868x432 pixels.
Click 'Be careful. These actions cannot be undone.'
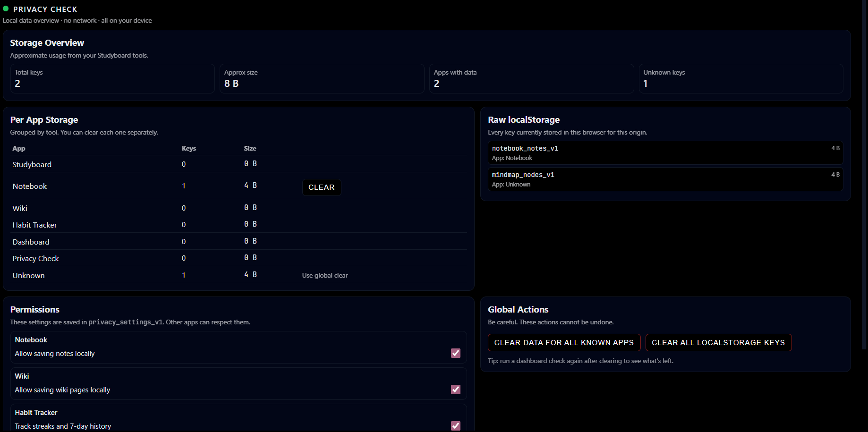551,322
